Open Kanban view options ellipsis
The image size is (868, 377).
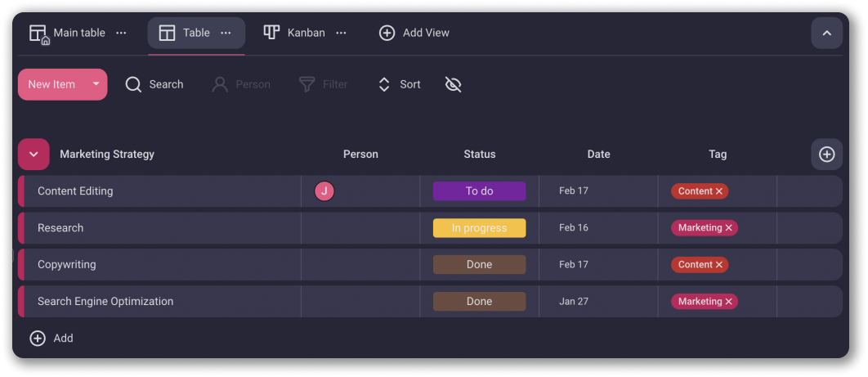click(341, 33)
